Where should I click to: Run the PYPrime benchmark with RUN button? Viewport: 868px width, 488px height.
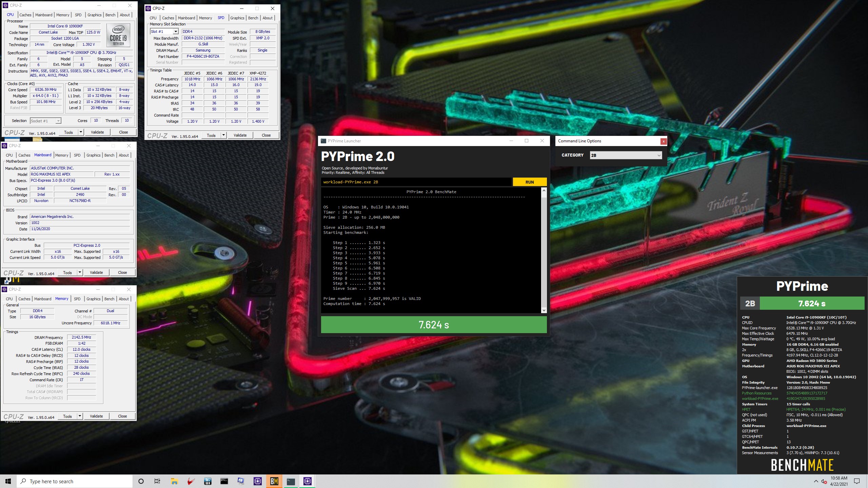coord(530,182)
